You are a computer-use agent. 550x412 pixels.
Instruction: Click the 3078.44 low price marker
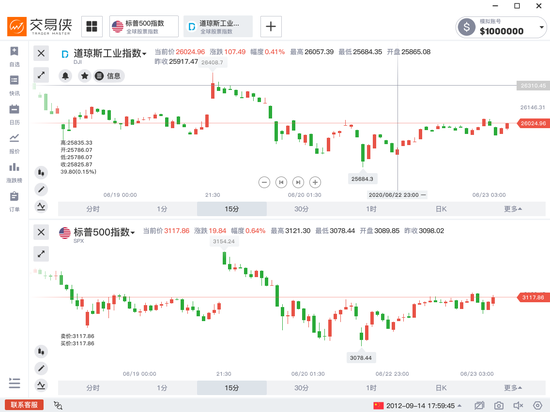tap(361, 358)
